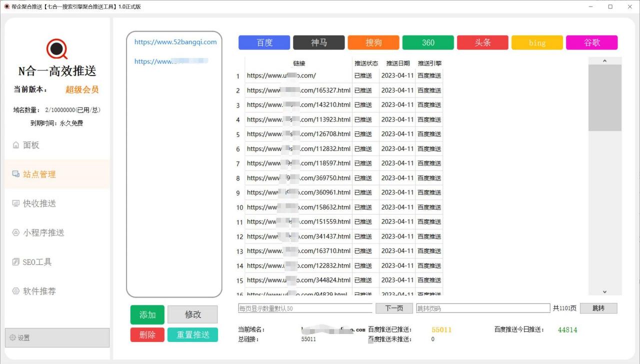Click the 55011 百度推送已推送 value
The image size is (640, 364).
tap(441, 329)
